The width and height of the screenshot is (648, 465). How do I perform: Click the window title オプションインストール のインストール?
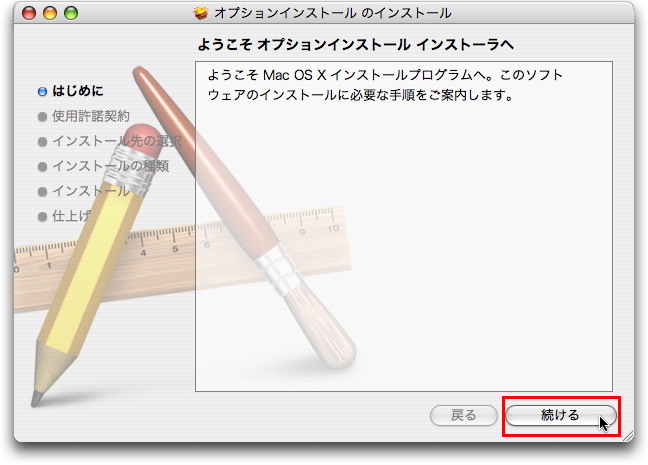333,13
